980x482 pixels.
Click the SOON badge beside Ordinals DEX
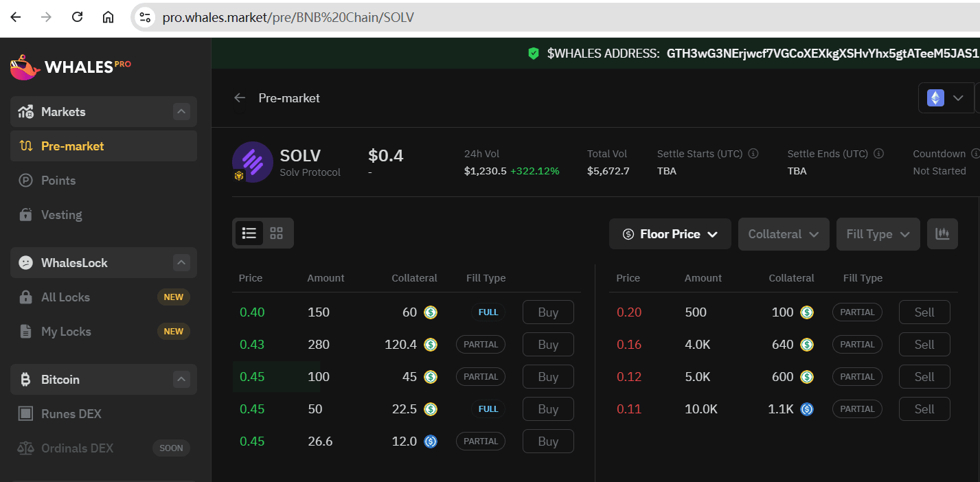(x=171, y=448)
